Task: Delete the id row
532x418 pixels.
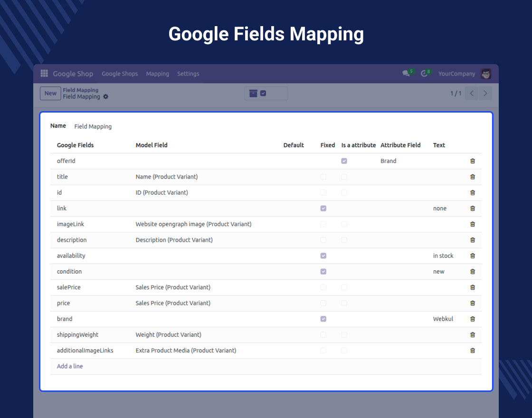Action: [473, 192]
